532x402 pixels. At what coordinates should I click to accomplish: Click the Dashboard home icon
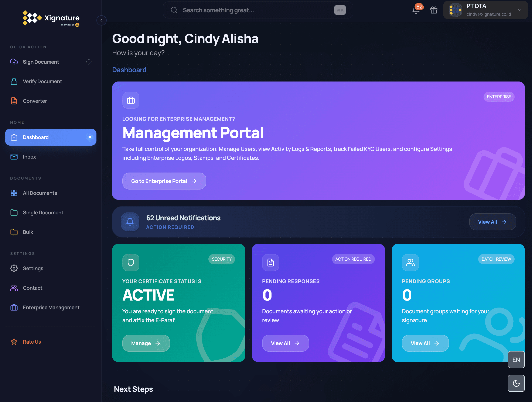pyautogui.click(x=14, y=137)
